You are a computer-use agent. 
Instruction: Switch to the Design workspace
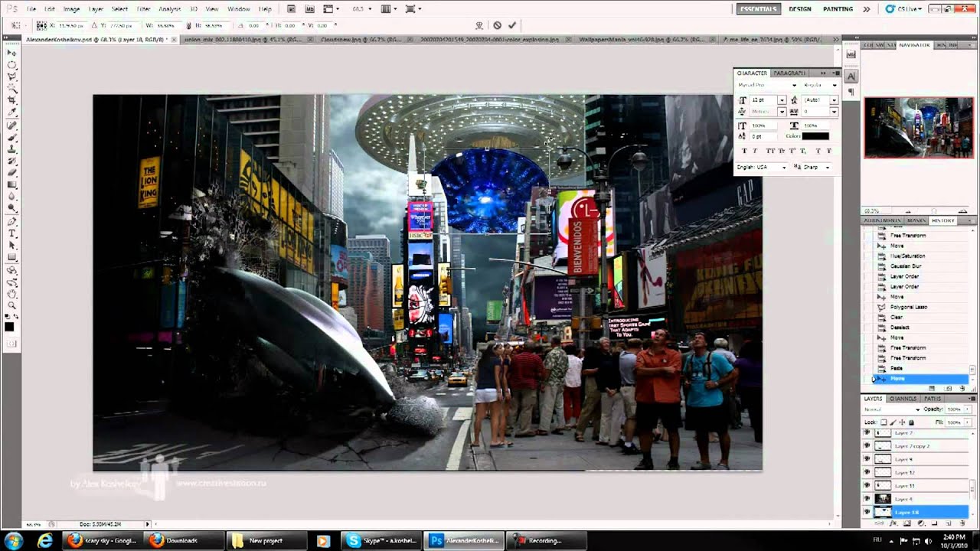(800, 9)
